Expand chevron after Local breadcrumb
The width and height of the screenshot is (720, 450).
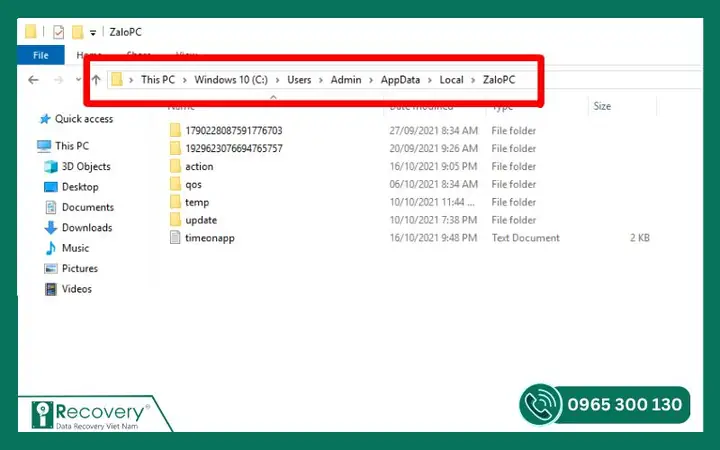pyautogui.click(x=473, y=80)
